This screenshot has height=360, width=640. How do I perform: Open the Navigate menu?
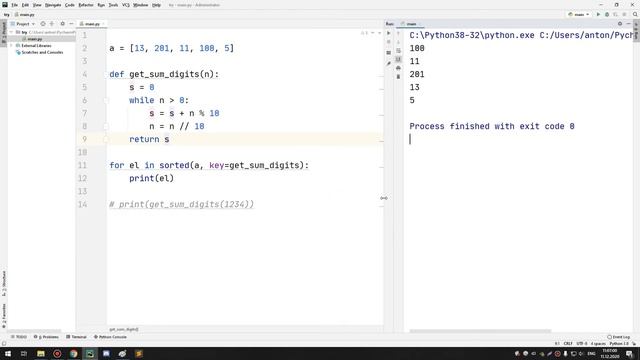coord(53,5)
